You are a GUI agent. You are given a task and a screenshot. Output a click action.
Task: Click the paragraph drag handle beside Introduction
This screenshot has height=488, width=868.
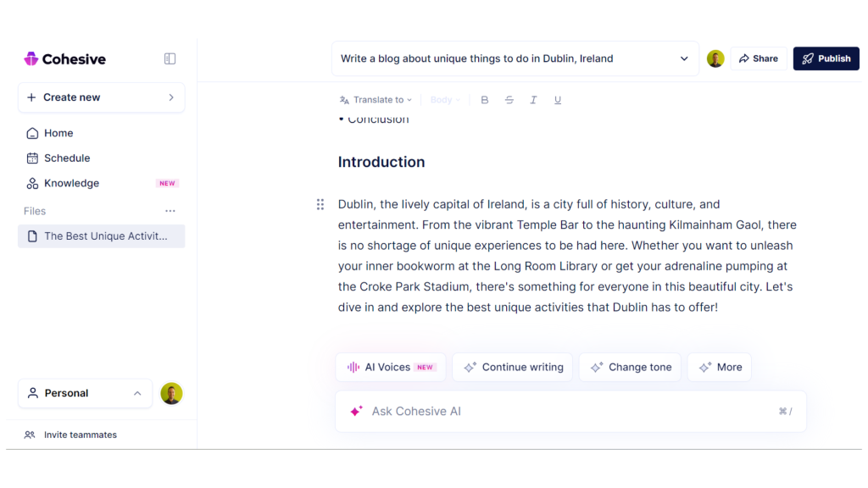(320, 204)
